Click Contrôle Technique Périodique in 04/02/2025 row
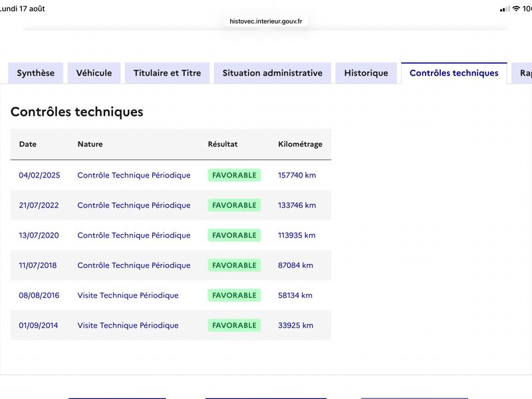This screenshot has height=399, width=532. click(134, 176)
